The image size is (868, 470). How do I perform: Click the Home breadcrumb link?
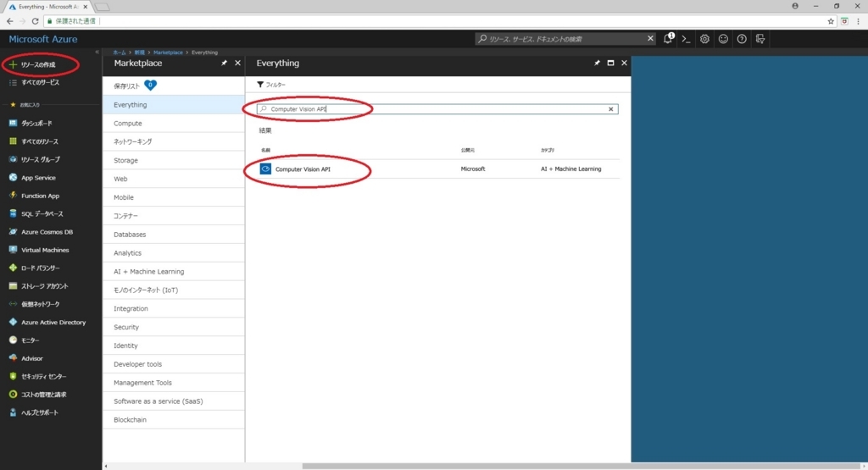pos(119,53)
